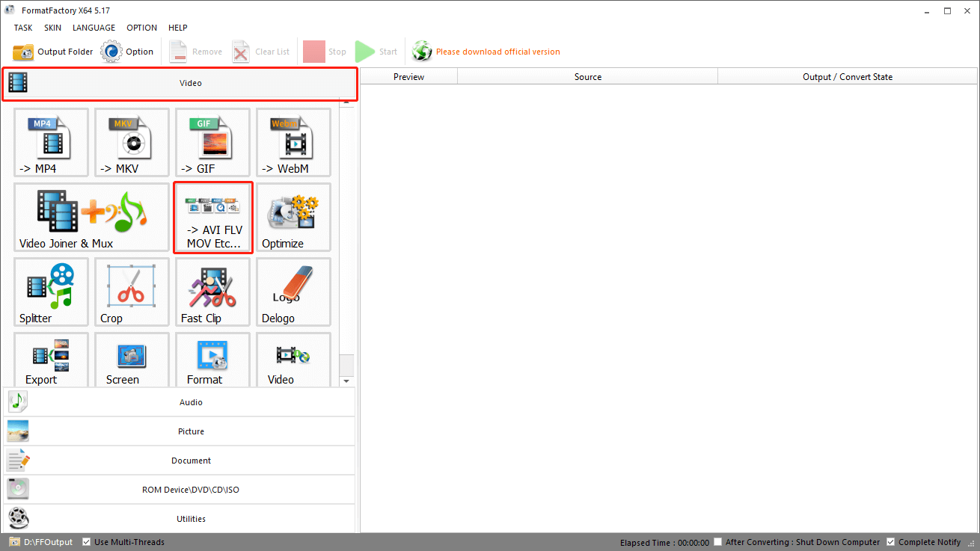The width and height of the screenshot is (980, 551).
Task: Maximize the FormatFactory window
Action: [x=947, y=10]
